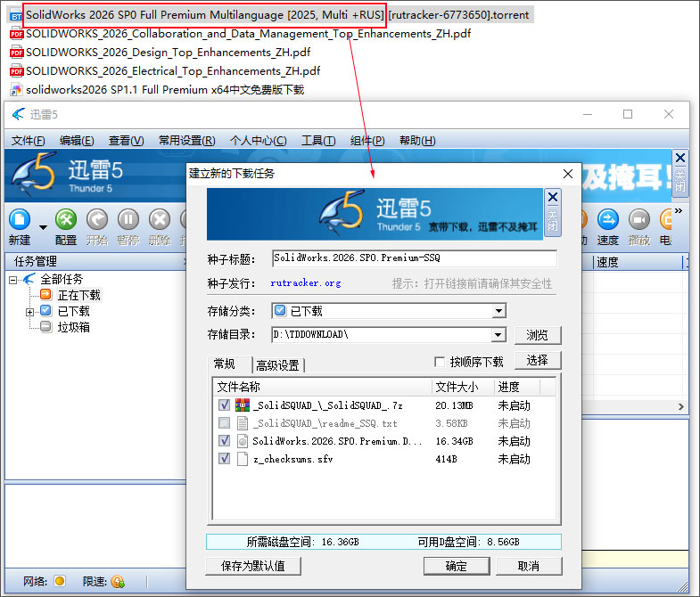Screen dimensions: 700x597
Task: Open the 常用设置(R) menu
Action: (x=187, y=141)
